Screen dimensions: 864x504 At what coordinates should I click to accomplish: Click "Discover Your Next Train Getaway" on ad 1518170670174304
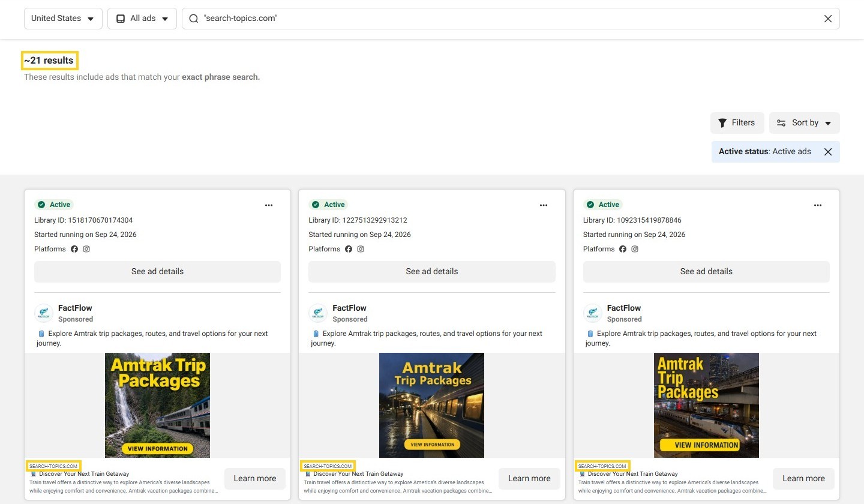point(84,474)
